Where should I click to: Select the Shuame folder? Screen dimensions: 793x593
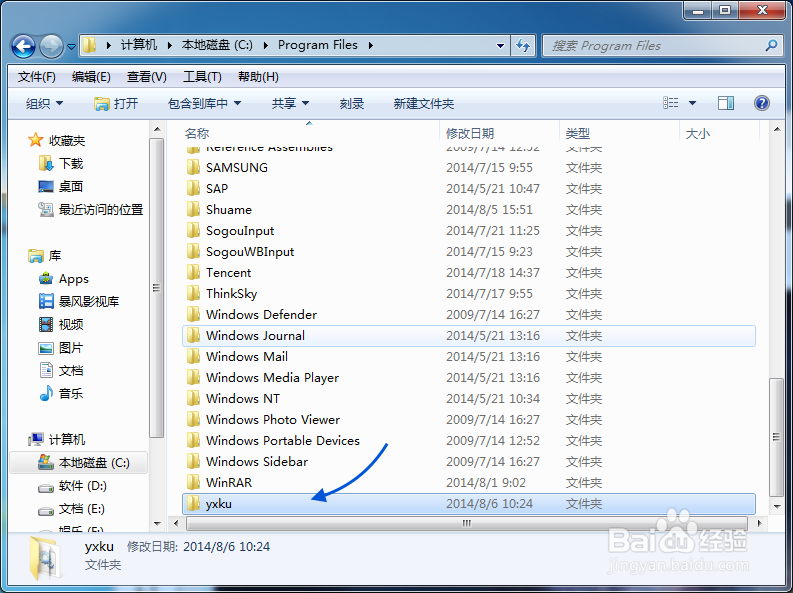tap(229, 209)
